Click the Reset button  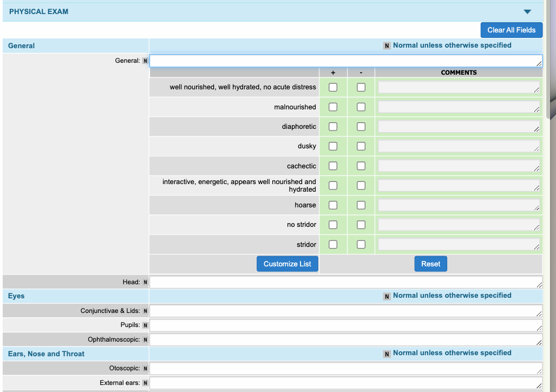coord(430,264)
